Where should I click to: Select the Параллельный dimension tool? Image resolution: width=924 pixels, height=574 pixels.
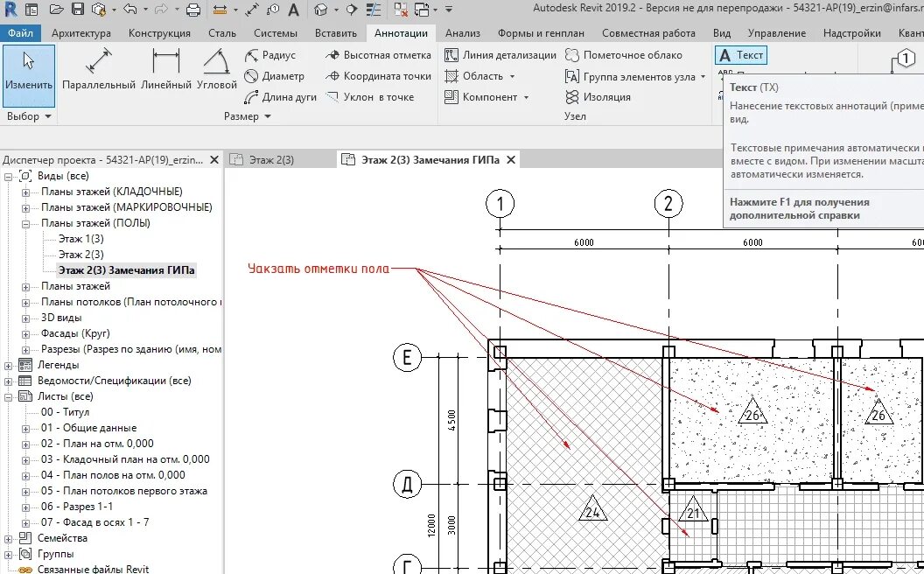pyautogui.click(x=98, y=69)
